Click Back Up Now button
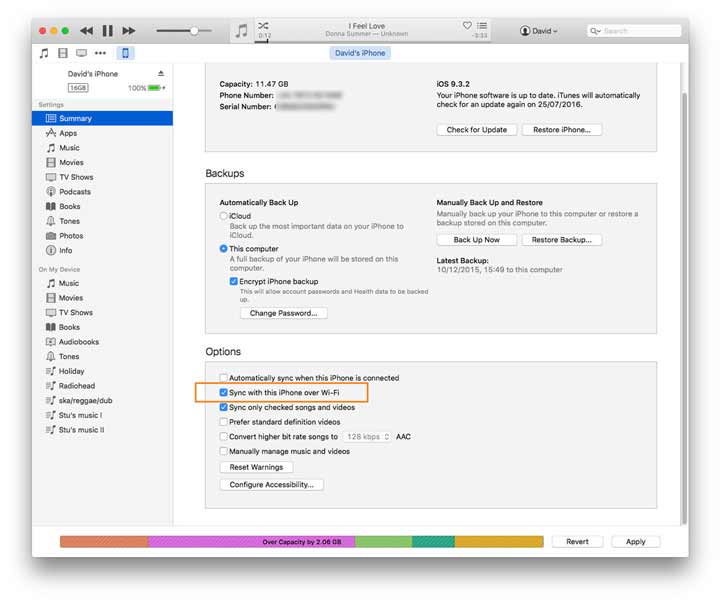The width and height of the screenshot is (720, 602). point(477,240)
